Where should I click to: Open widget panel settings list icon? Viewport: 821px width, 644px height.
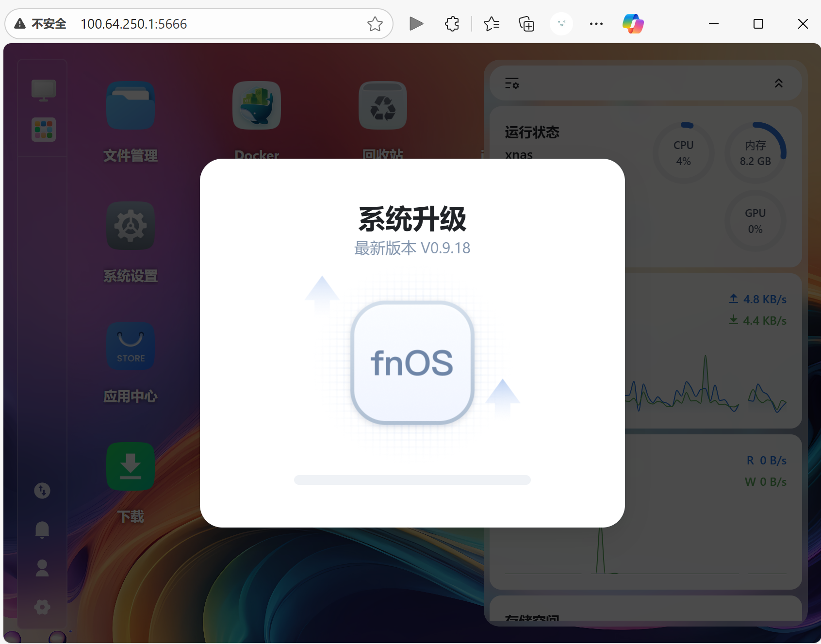click(512, 83)
